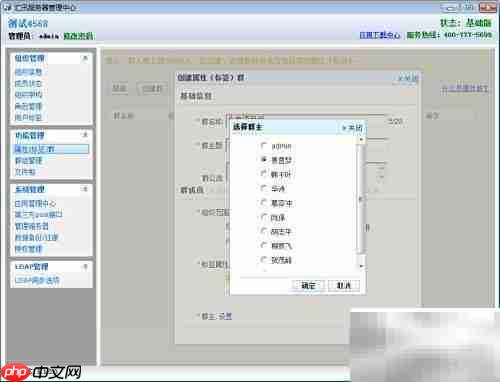
Task: Open the 应用工具中心 link
Action: tap(379, 35)
